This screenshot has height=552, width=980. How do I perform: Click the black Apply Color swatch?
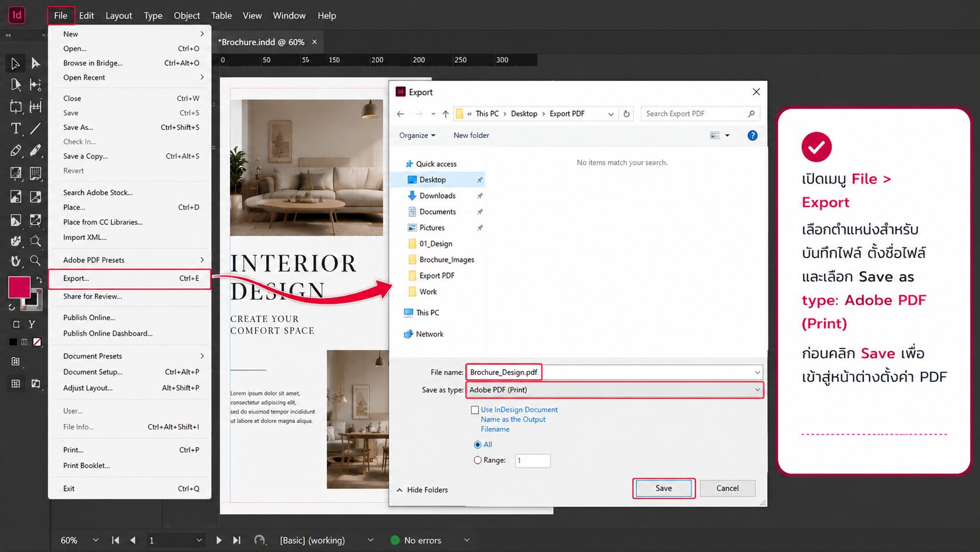click(x=13, y=342)
